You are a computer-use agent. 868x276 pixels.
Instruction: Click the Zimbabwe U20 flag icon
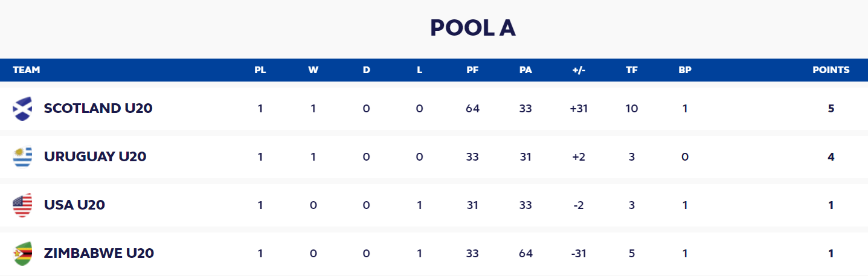[x=22, y=253]
